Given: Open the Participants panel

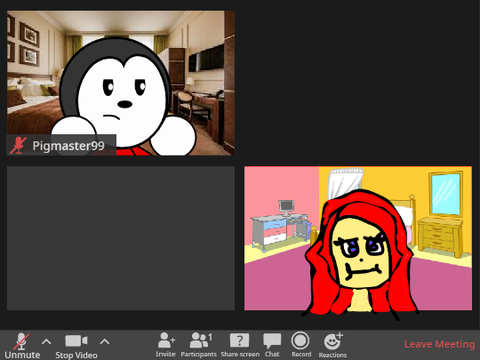Looking at the screenshot, I should [x=199, y=345].
